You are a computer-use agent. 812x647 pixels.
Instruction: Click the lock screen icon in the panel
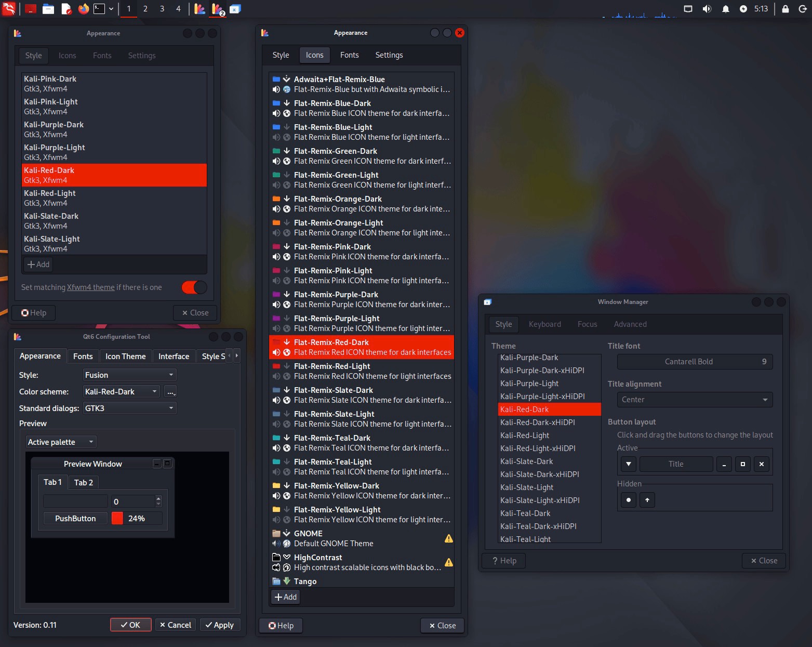tap(786, 9)
